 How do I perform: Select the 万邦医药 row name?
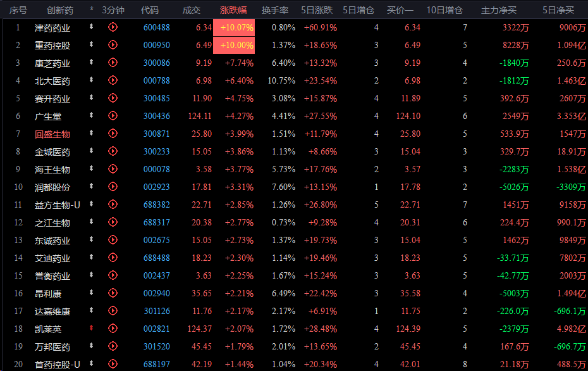[52, 347]
